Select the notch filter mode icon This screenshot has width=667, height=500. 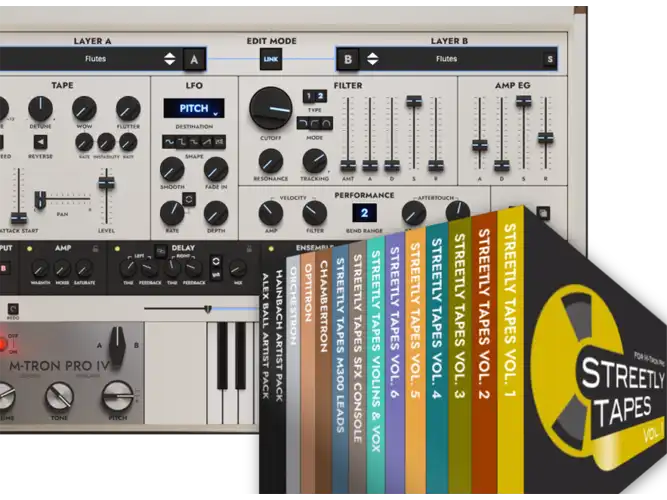click(327, 124)
